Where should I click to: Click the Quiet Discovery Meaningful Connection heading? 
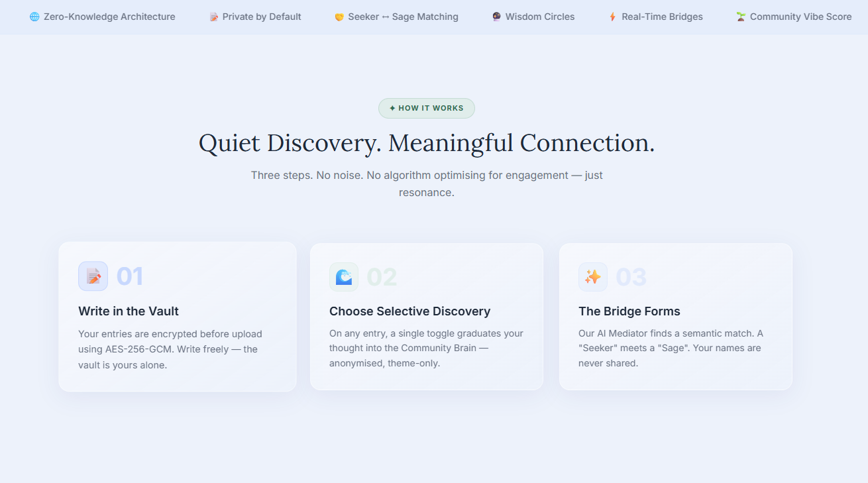(x=426, y=142)
